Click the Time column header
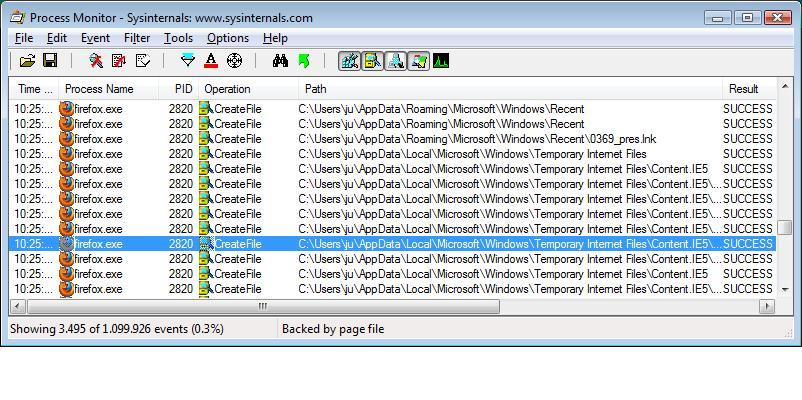The image size is (802, 400). [34, 89]
